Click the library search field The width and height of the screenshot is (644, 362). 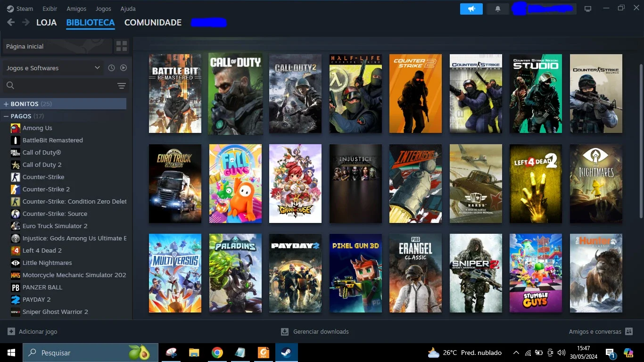click(59, 85)
